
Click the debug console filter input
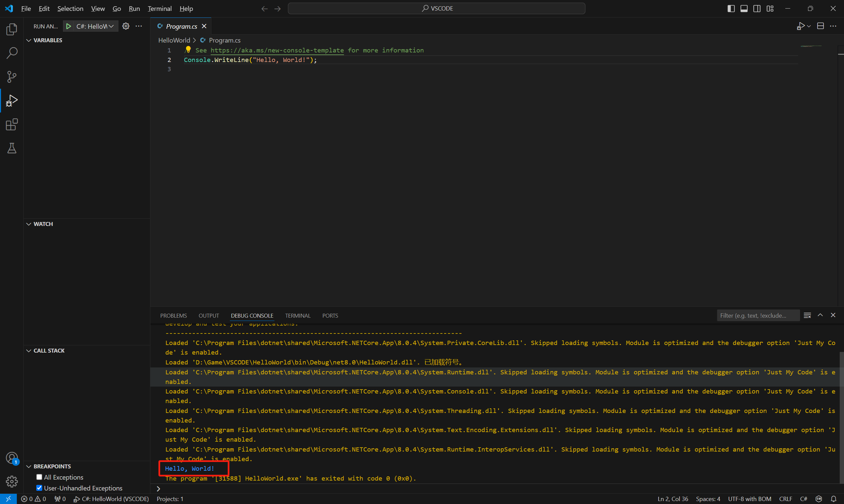758,316
